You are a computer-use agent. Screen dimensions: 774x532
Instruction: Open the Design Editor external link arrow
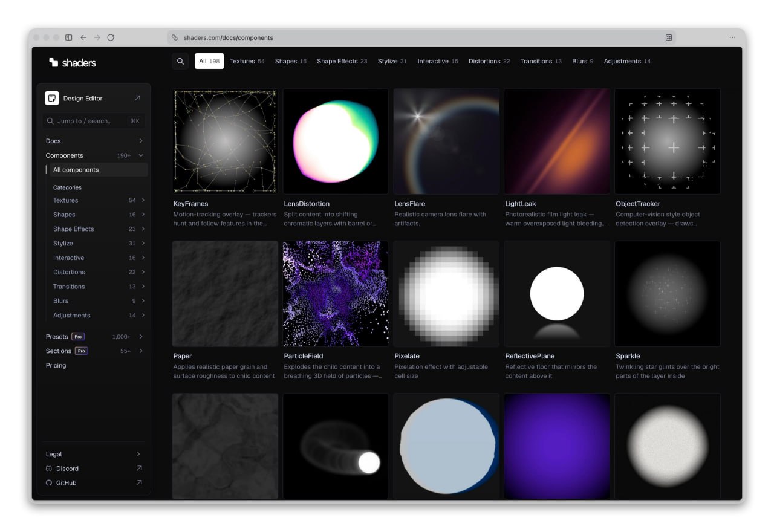click(137, 98)
